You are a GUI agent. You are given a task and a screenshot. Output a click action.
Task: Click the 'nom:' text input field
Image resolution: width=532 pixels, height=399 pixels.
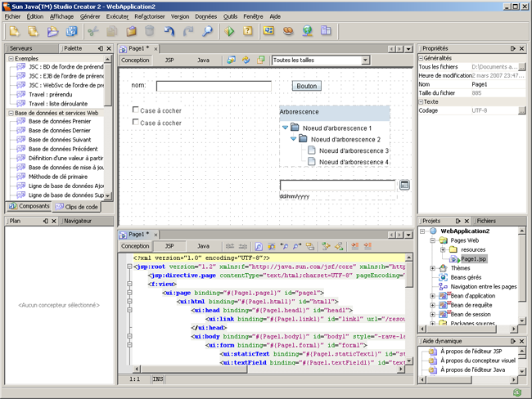pyautogui.click(x=213, y=86)
